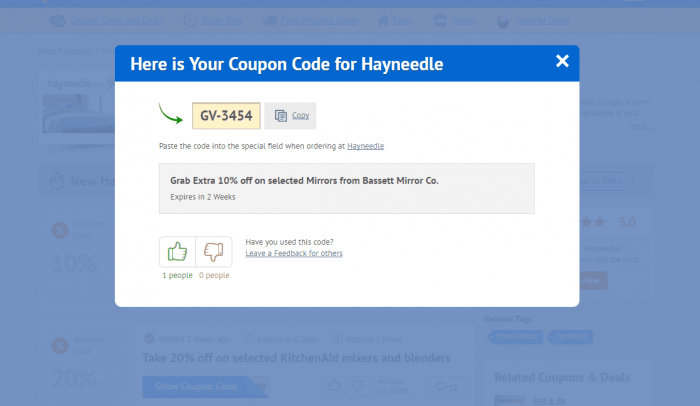
Task: Open the Stores page
Action: click(463, 21)
